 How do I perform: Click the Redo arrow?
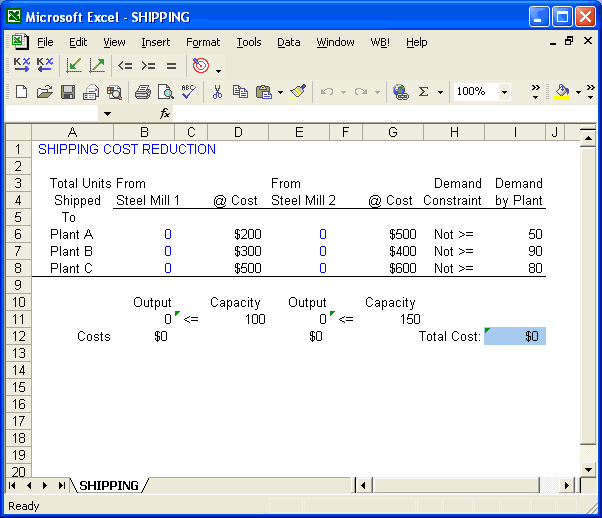tap(361, 92)
